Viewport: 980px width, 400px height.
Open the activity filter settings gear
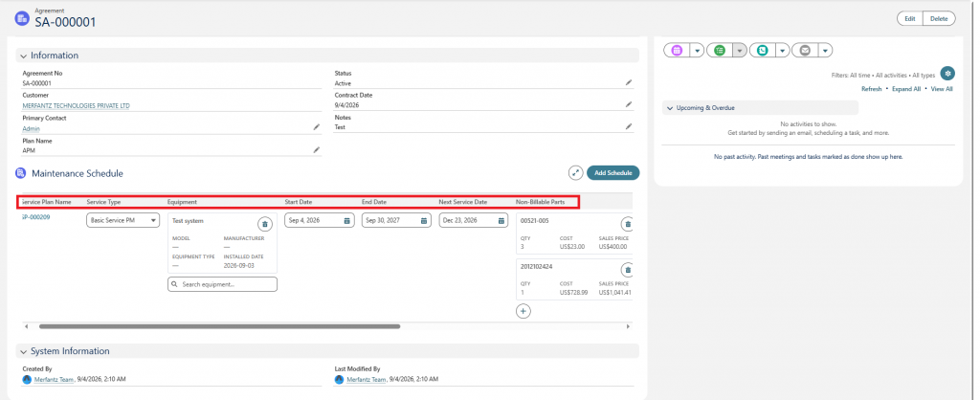(947, 74)
